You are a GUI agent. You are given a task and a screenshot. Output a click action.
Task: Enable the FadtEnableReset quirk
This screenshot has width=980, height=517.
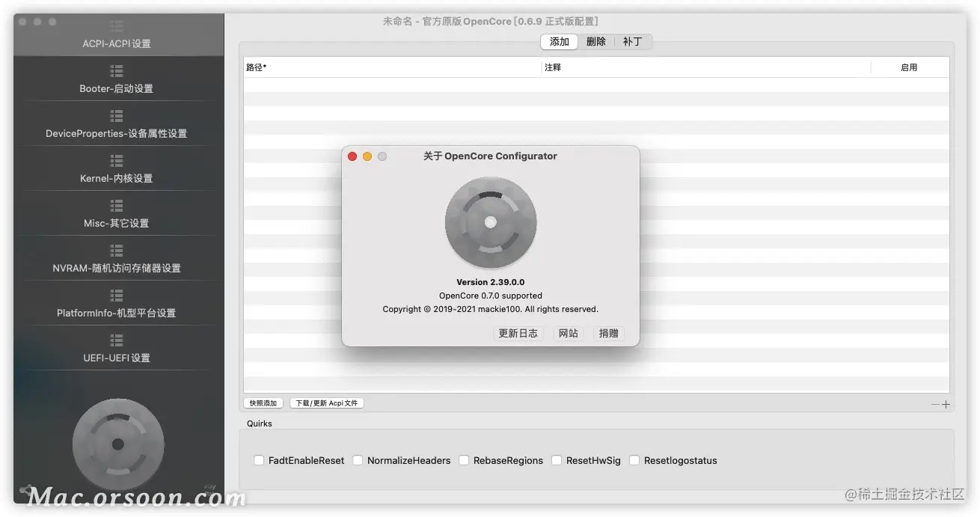pos(259,460)
